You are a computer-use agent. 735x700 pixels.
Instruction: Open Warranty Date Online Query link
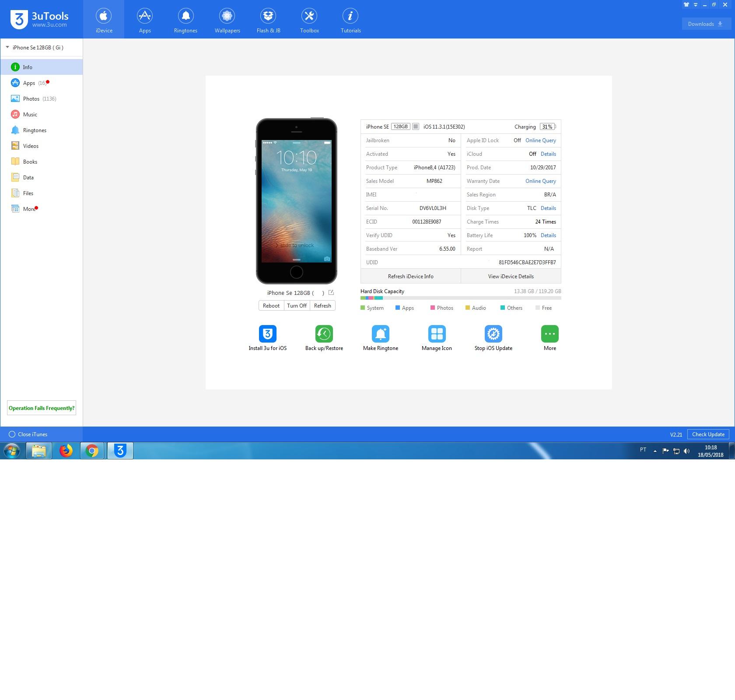[541, 181]
